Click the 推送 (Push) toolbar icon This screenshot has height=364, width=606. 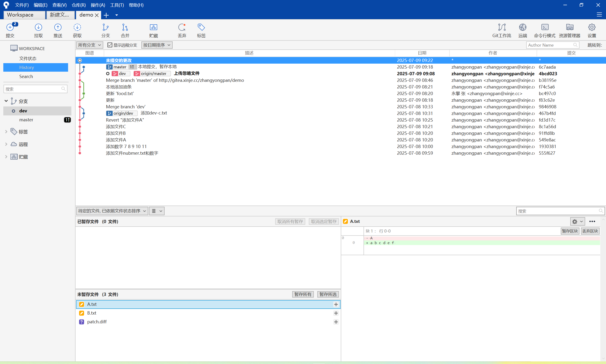(58, 30)
